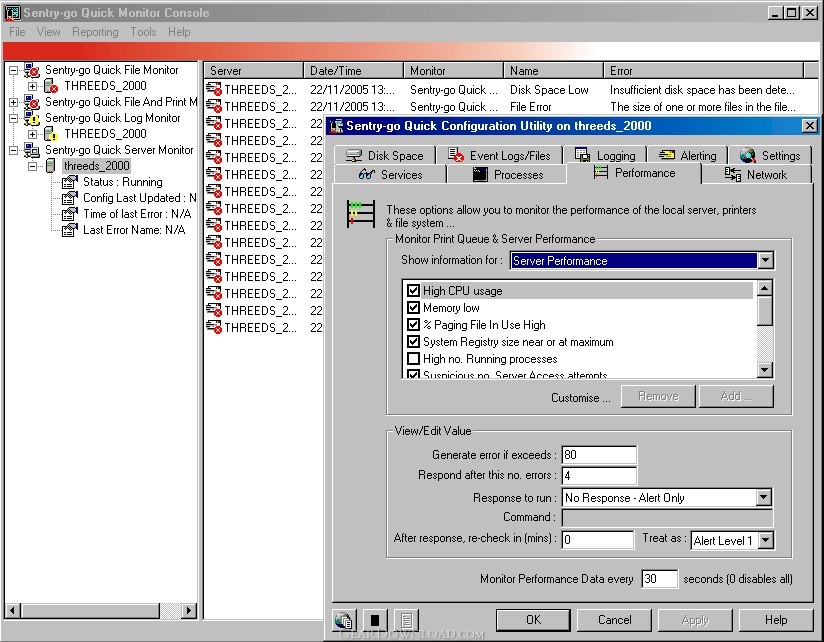Click right arrow of tree horizontal scrollbar
The image size is (824, 642).
(x=189, y=610)
